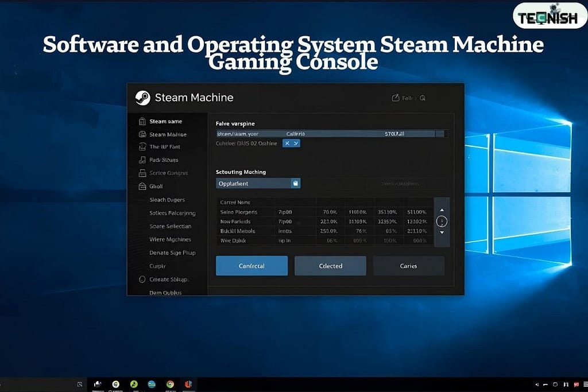Select the Gholl shield icon in the sidebar

142,187
